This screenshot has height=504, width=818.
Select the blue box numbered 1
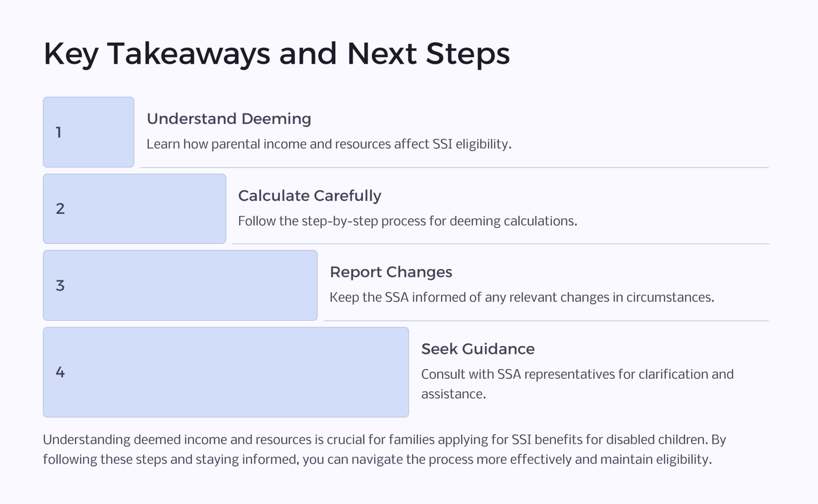88,132
